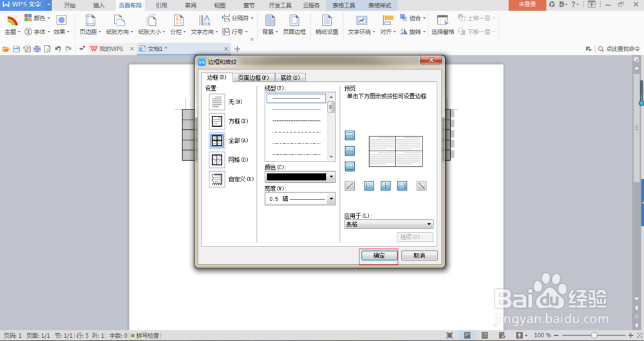Click the fullscreen icon in the status bar
This screenshot has height=341, width=644.
[450, 336]
